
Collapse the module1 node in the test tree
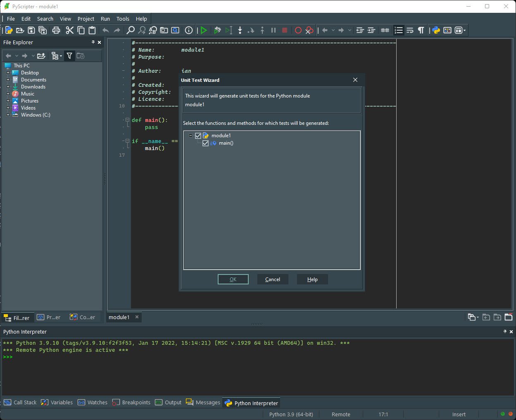[190, 135]
